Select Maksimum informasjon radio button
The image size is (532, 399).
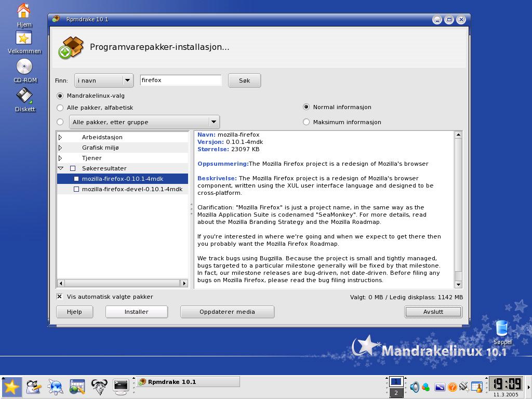(306, 122)
